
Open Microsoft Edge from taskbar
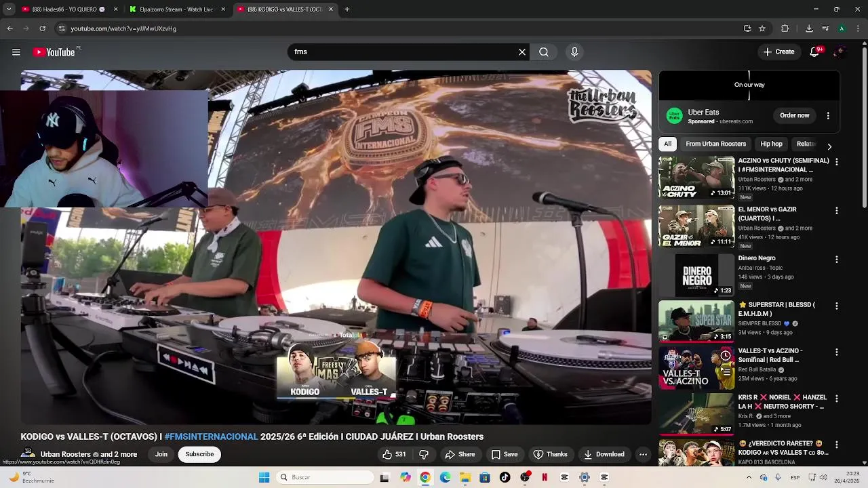(x=445, y=477)
